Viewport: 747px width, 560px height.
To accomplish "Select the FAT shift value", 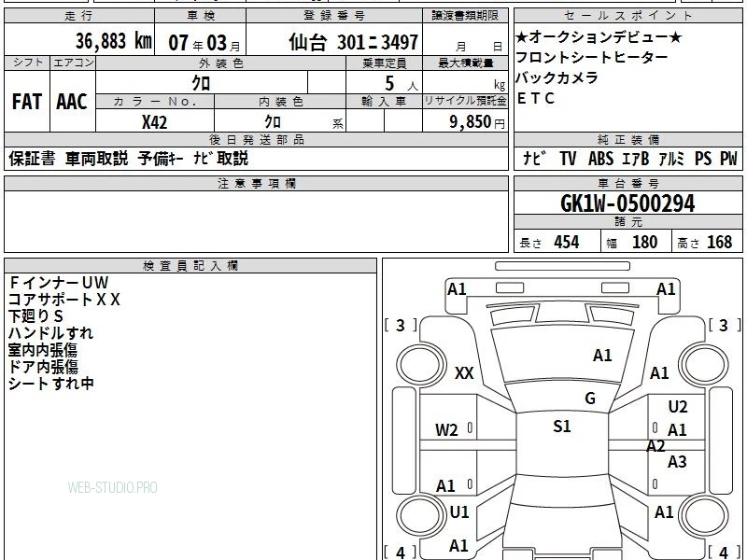I will pos(27,102).
